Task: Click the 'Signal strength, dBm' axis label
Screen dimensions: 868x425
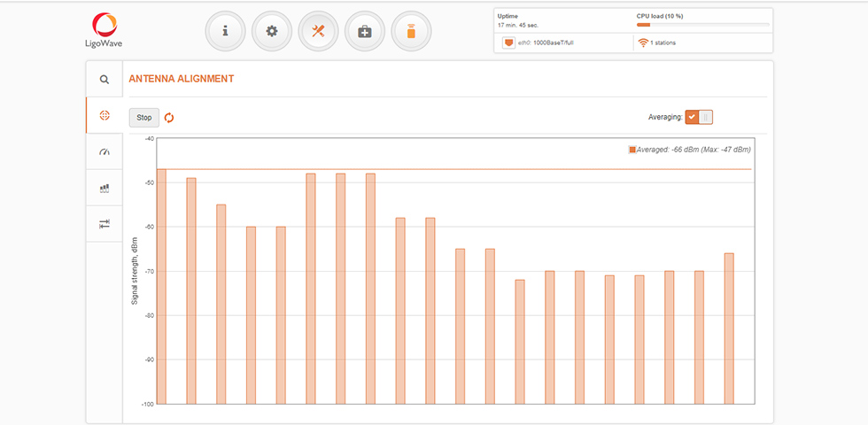Action: click(134, 271)
